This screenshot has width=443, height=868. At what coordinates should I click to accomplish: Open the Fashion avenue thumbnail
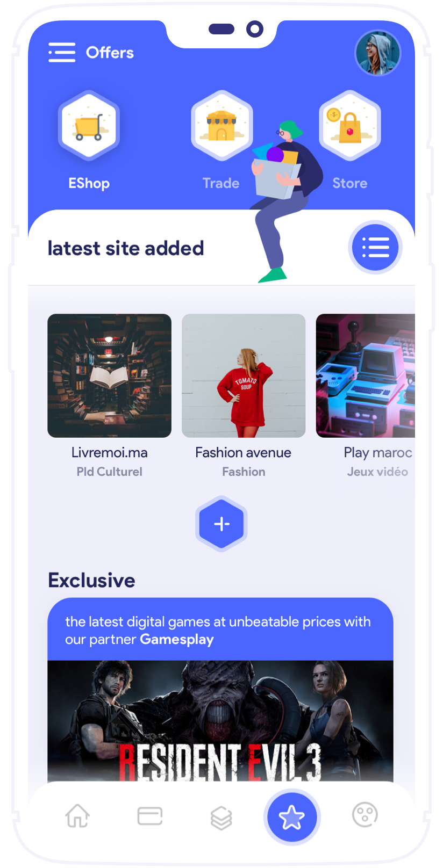[x=244, y=375]
